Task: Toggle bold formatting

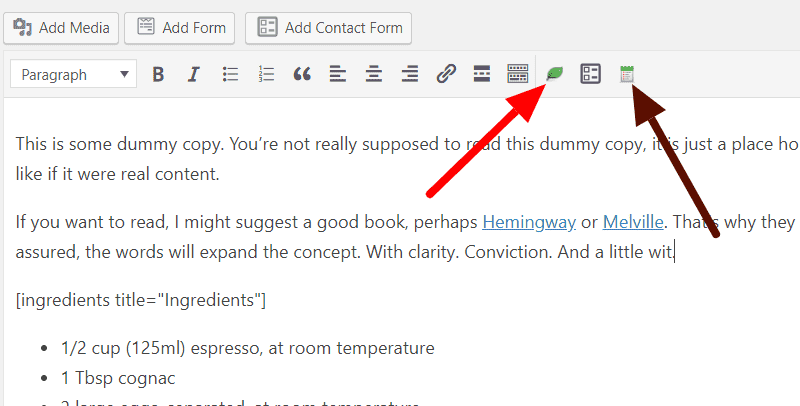Action: tap(158, 74)
